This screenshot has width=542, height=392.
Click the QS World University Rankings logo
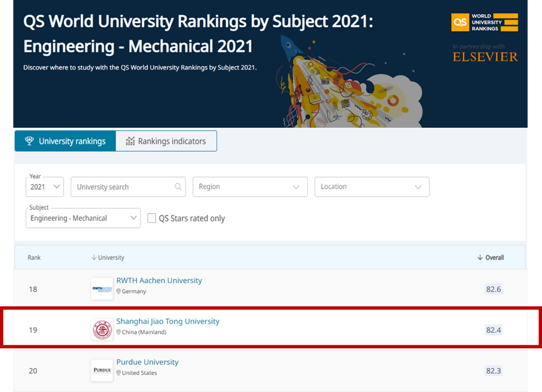click(x=484, y=22)
